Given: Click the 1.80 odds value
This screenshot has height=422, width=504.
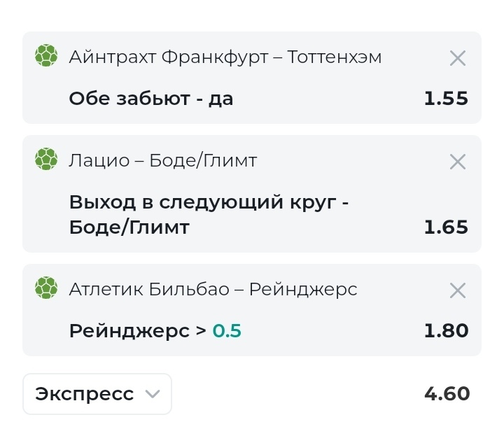Looking at the screenshot, I should 446,331.
